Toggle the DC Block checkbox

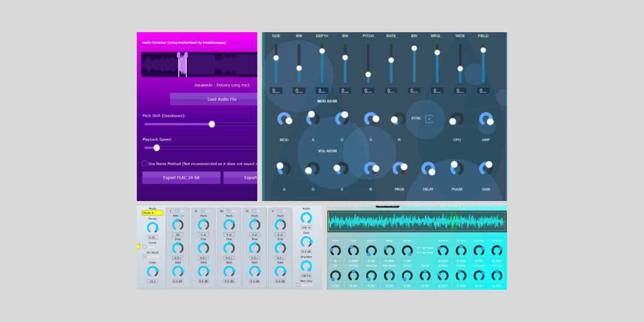[x=144, y=257]
